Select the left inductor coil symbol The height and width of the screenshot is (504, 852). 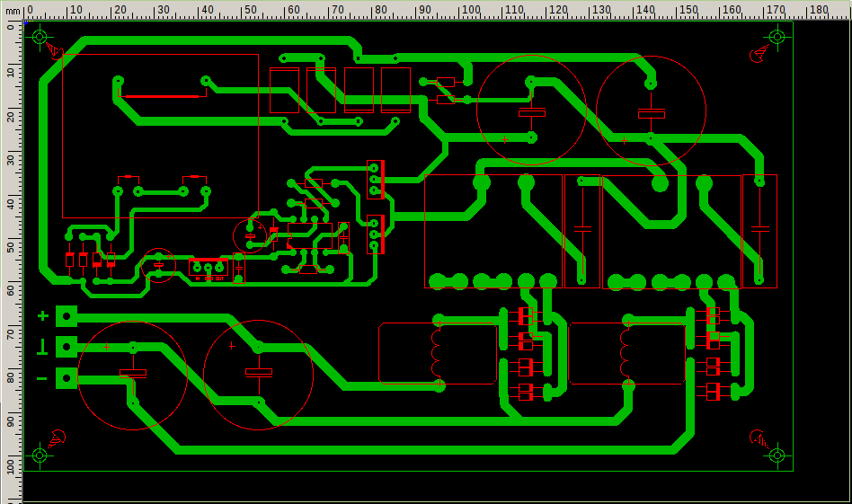click(x=438, y=354)
